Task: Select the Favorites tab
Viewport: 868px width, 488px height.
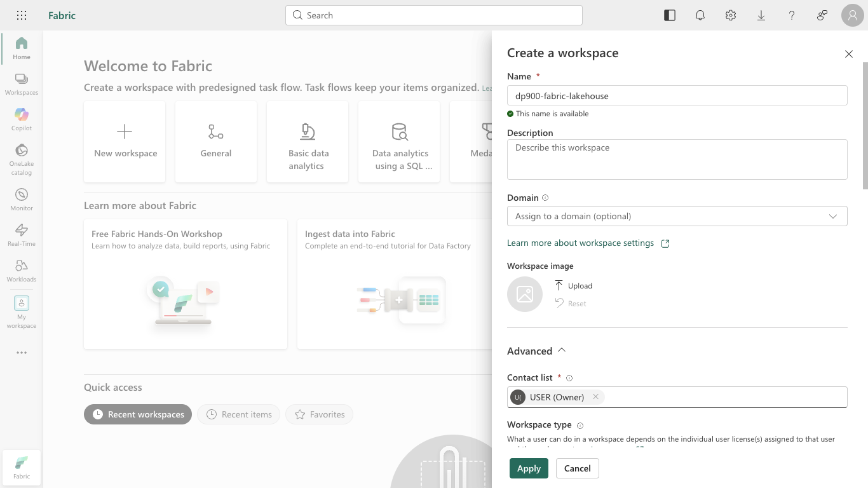Action: pyautogui.click(x=319, y=414)
